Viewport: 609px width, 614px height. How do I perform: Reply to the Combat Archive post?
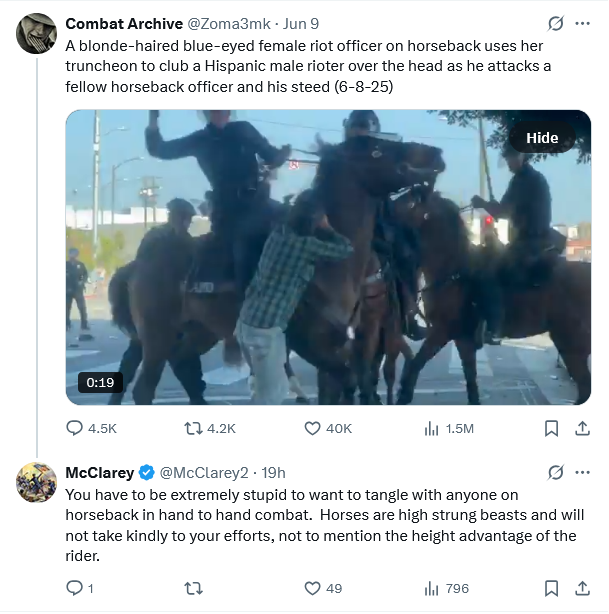click(x=75, y=428)
